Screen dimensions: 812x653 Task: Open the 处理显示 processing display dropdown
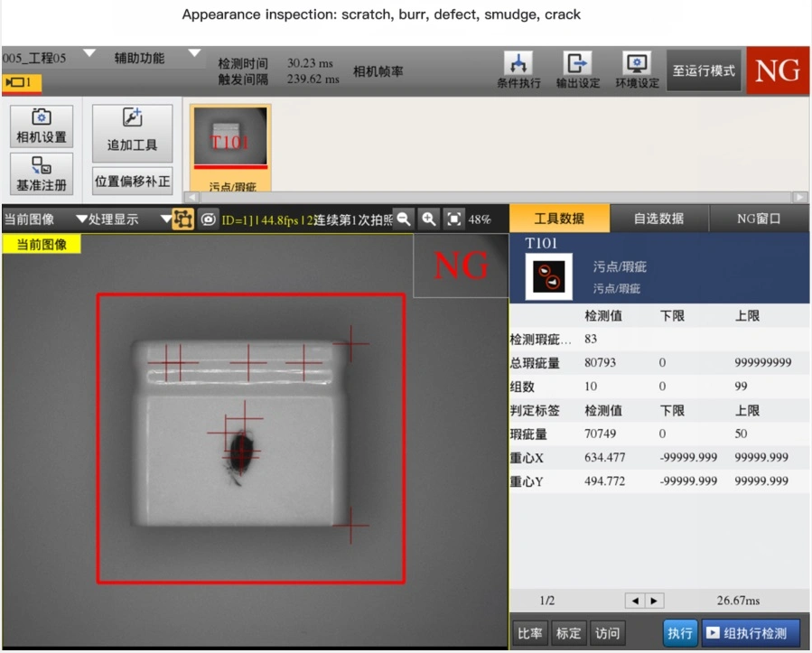click(x=129, y=219)
